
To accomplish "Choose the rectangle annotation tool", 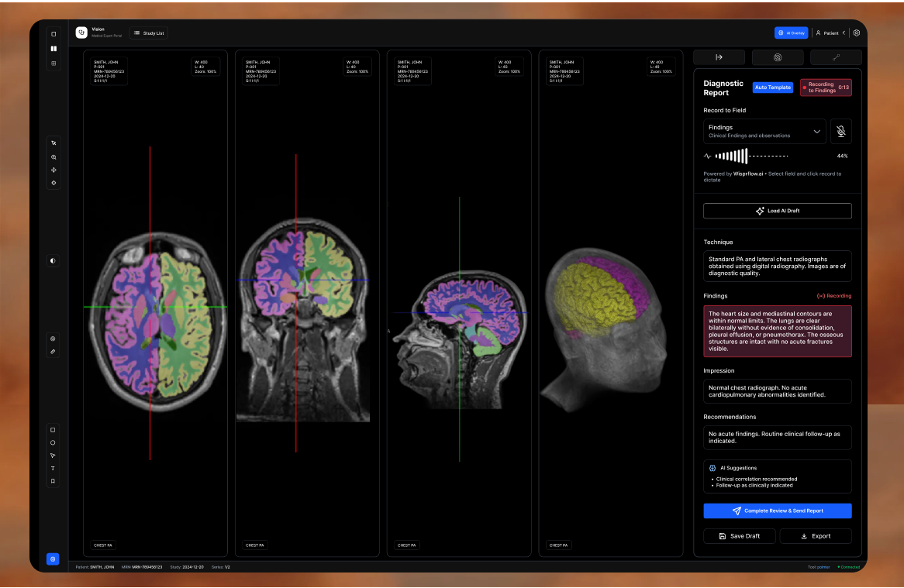I will click(x=53, y=430).
